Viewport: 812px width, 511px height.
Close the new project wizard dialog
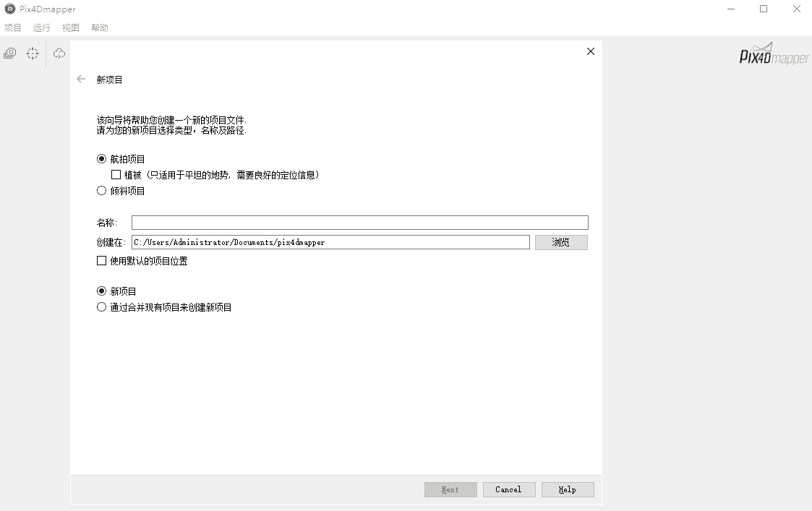(x=591, y=51)
